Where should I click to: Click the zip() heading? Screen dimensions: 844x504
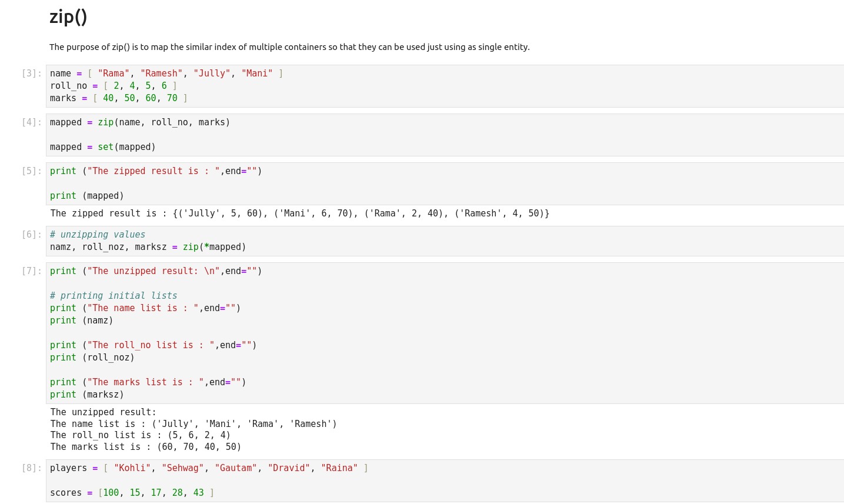point(68,17)
